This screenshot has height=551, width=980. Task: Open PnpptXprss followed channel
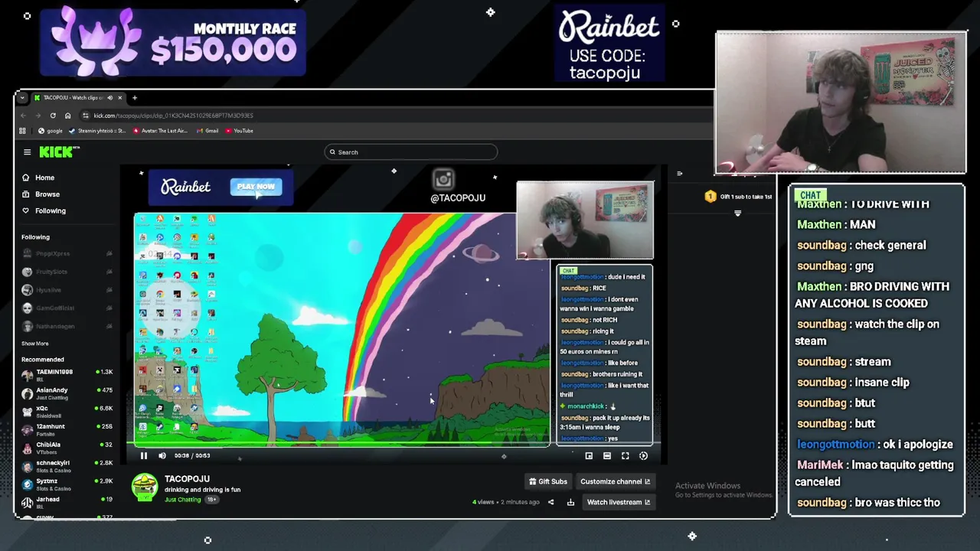point(67,253)
